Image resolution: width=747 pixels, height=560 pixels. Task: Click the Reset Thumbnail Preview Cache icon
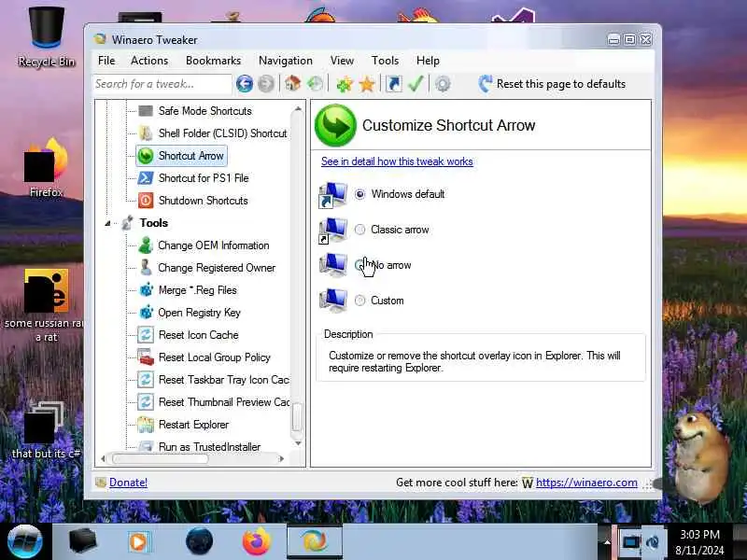point(146,402)
